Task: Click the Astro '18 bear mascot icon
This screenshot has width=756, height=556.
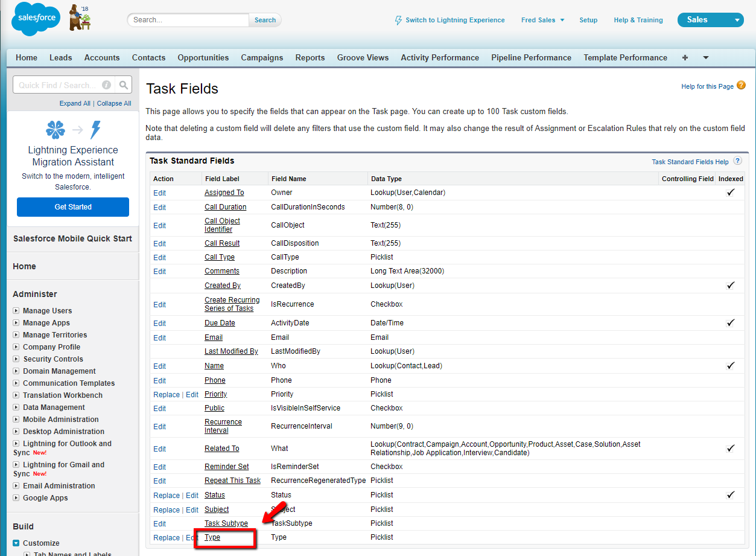Action: tap(79, 18)
